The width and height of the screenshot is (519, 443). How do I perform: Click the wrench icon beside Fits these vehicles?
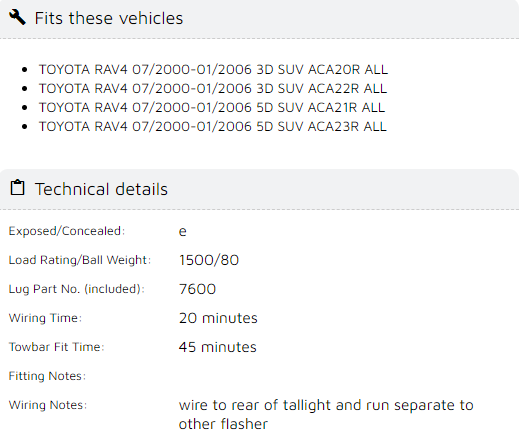click(x=17, y=17)
